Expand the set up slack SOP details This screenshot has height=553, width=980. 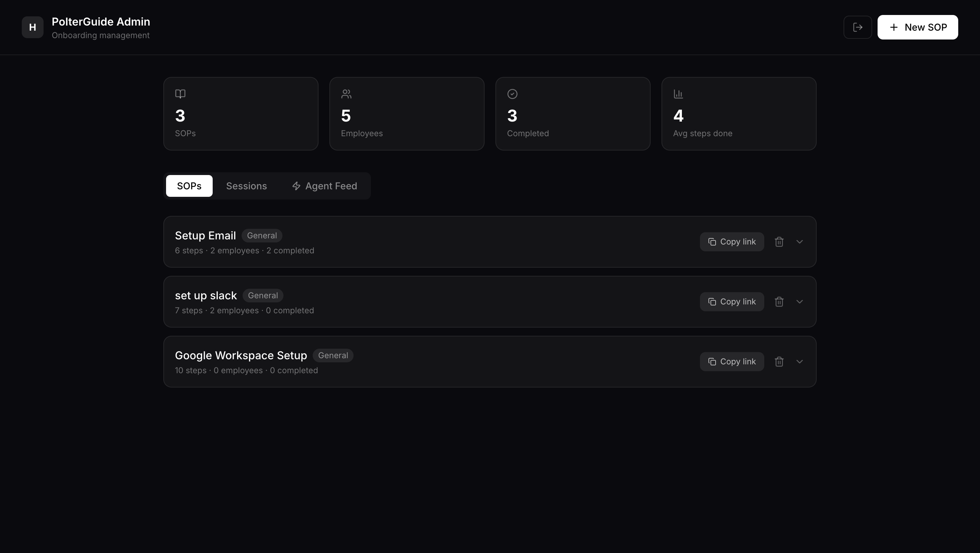[x=799, y=302]
